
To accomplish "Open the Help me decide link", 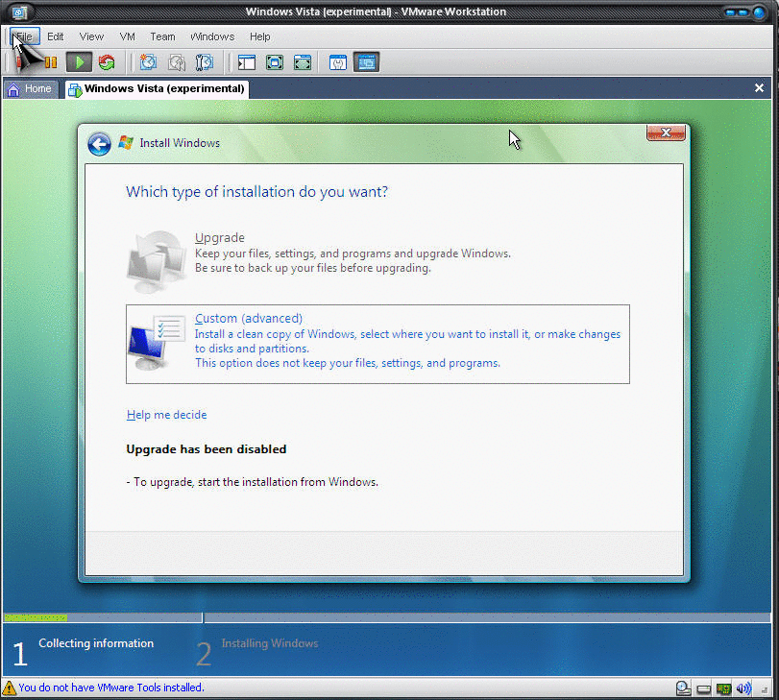I will 166,415.
